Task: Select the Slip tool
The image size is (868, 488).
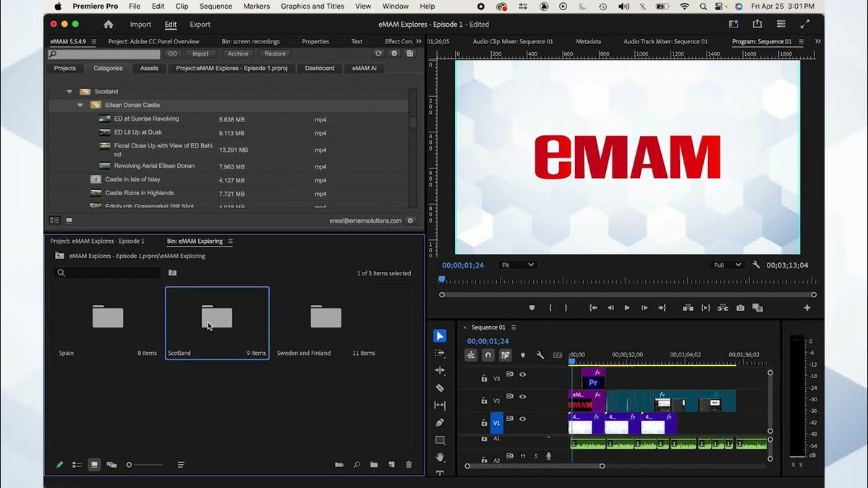Action: click(x=440, y=405)
